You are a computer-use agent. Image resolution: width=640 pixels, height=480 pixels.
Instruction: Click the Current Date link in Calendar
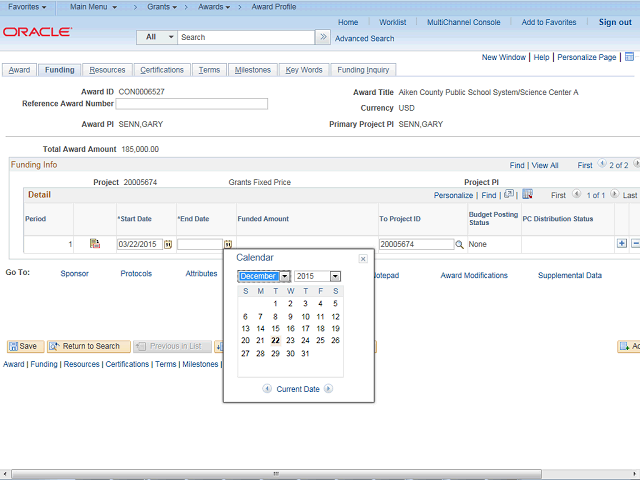[298, 389]
